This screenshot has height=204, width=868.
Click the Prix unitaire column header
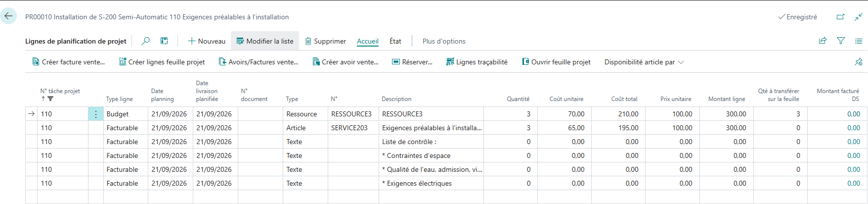click(676, 99)
